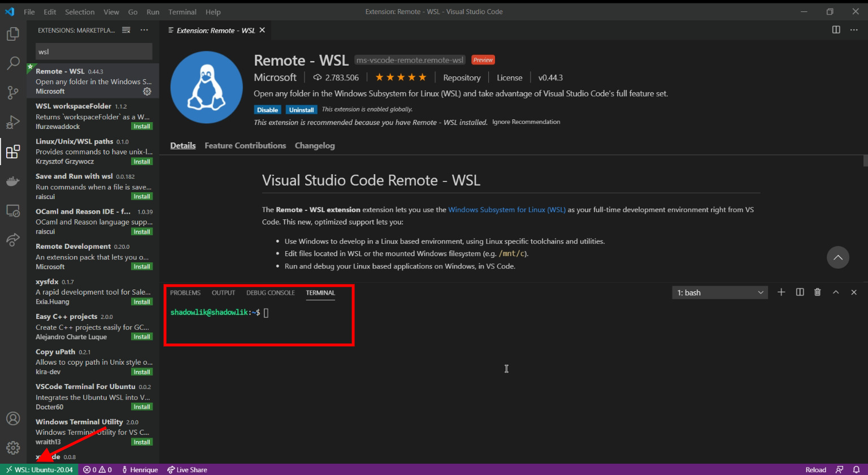The image size is (868, 475).
Task: Click the Henrique status bar item
Action: click(140, 469)
